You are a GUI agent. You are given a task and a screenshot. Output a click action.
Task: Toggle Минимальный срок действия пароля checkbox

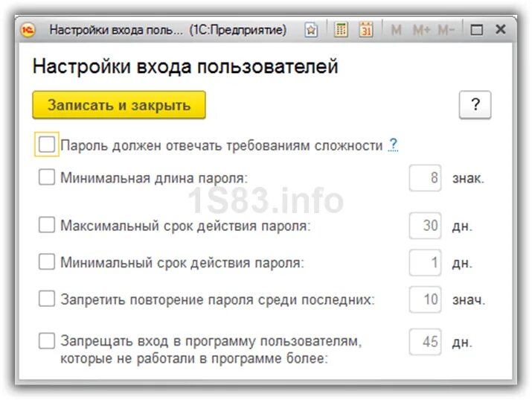(x=47, y=261)
